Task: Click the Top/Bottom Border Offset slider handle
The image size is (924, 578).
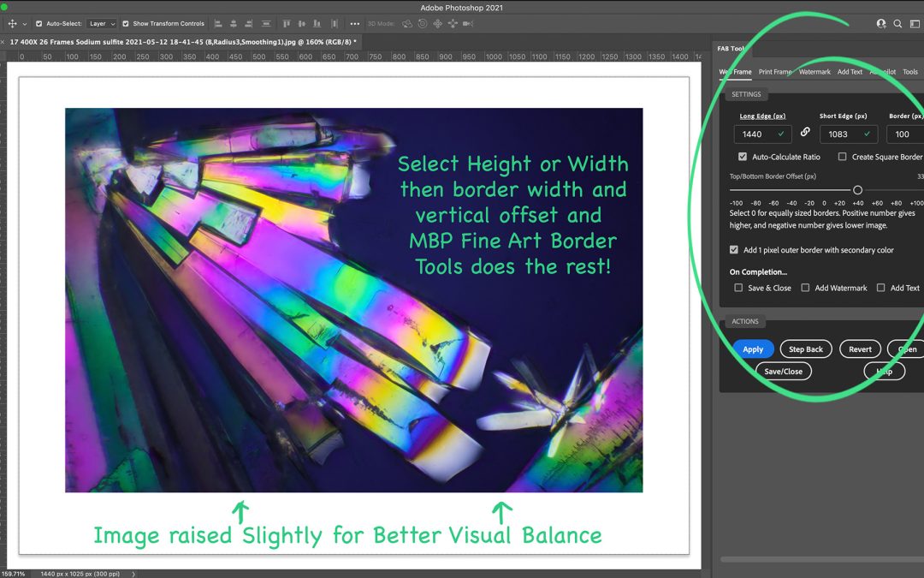Action: (857, 190)
